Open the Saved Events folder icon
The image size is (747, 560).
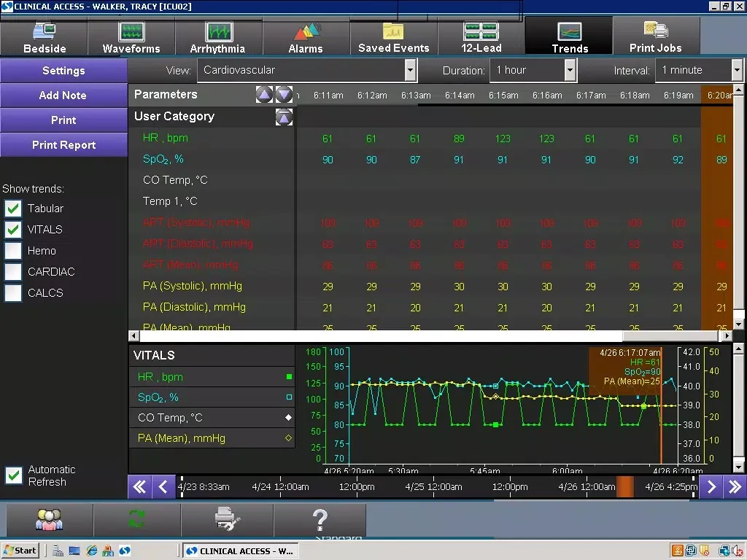point(393,31)
